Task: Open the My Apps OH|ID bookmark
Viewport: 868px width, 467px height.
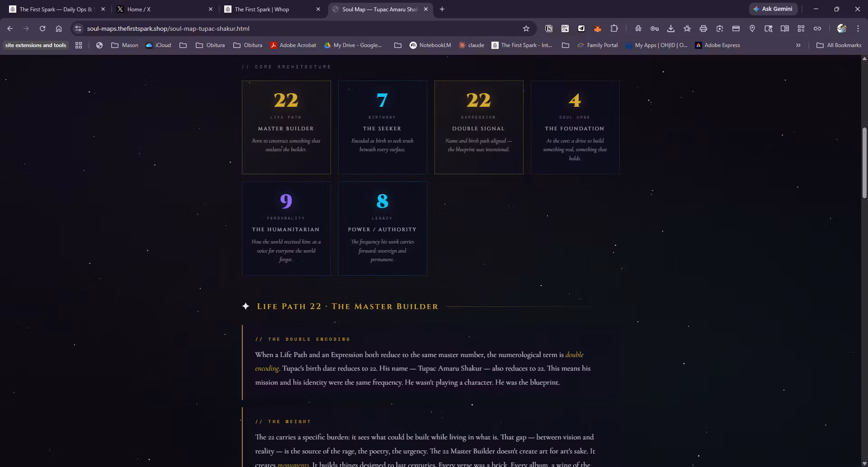Action: point(656,45)
